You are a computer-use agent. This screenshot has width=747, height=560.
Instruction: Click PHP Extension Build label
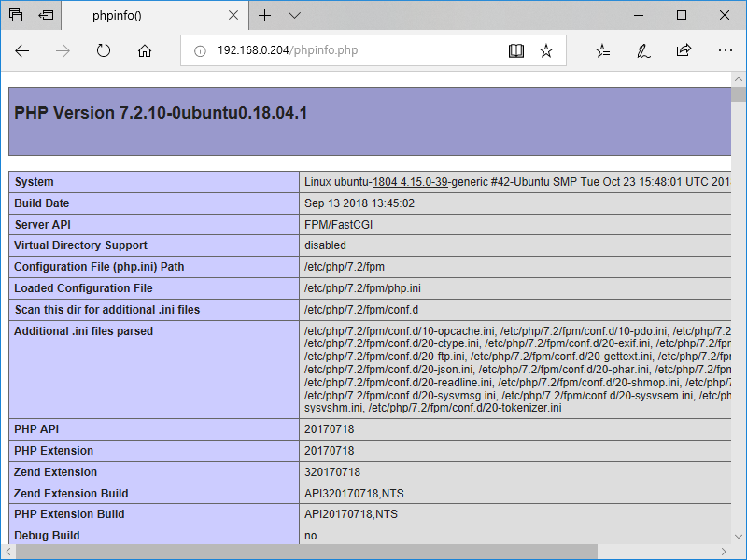[69, 514]
